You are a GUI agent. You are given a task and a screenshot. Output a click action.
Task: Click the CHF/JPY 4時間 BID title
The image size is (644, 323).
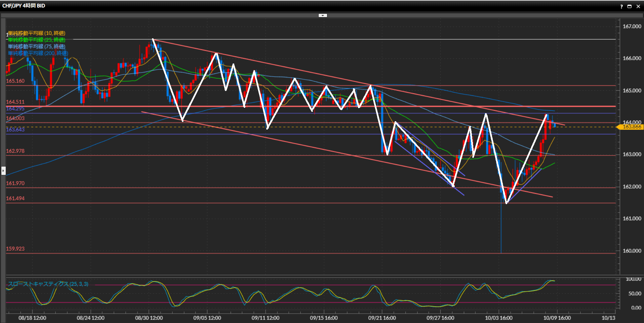tap(24, 6)
